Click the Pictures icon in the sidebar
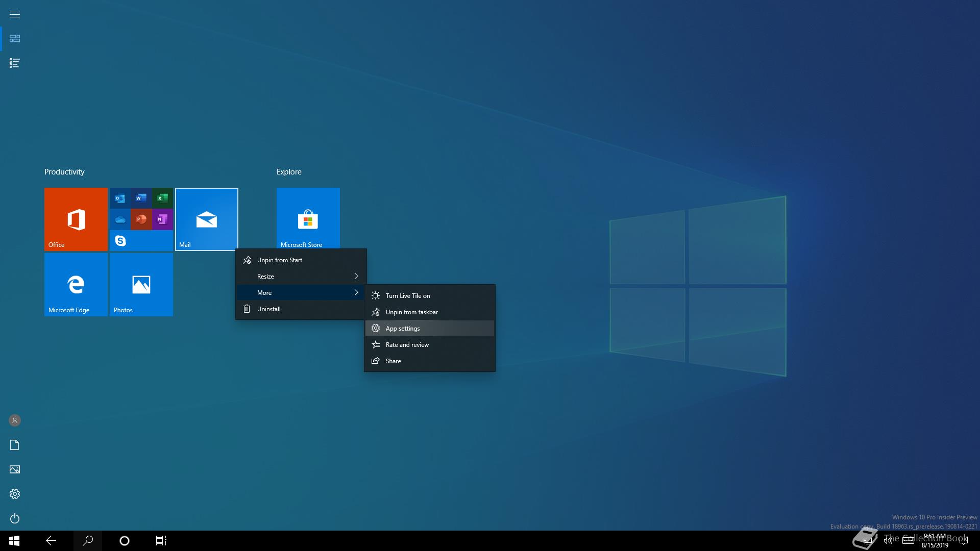This screenshot has height=551, width=980. click(15, 469)
